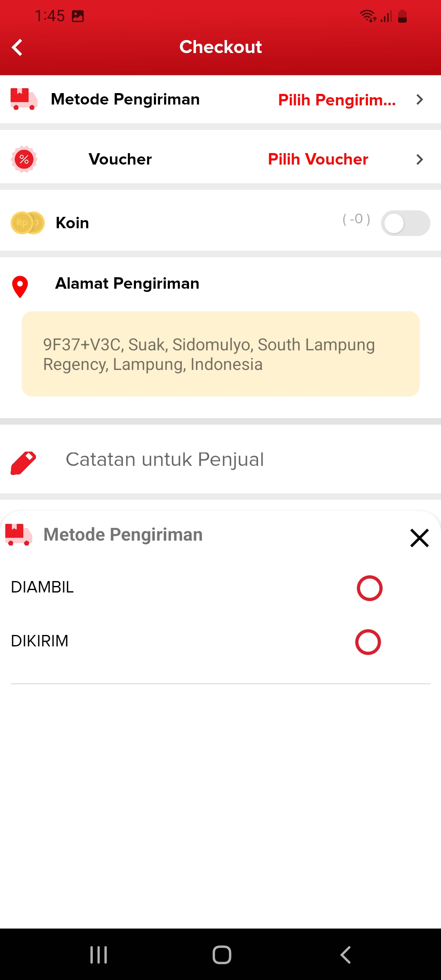The height and width of the screenshot is (980, 441).
Task: Expand the Metode Pengiriman chevron
Action: tap(419, 100)
